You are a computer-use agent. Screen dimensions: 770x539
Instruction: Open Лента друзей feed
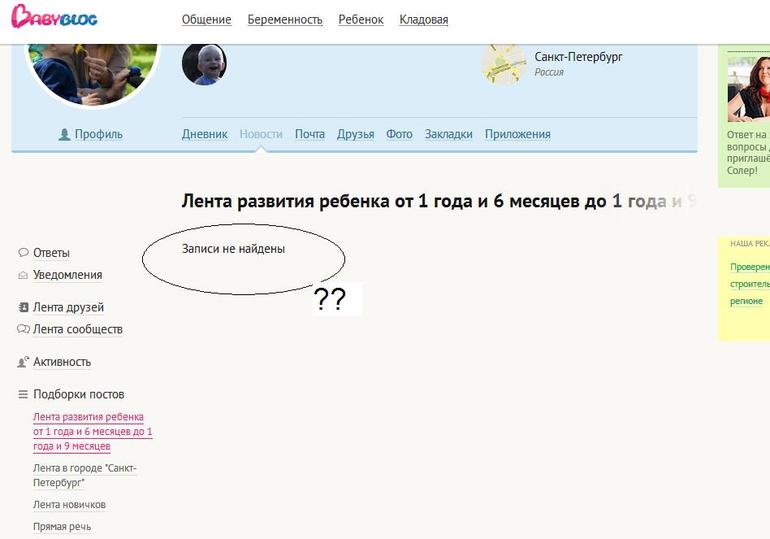pyautogui.click(x=68, y=307)
